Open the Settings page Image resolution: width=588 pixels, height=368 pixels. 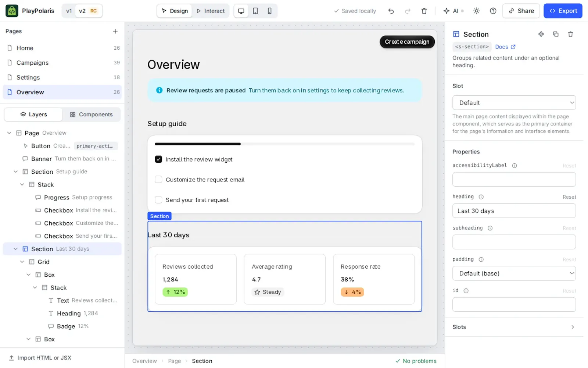coord(62,77)
